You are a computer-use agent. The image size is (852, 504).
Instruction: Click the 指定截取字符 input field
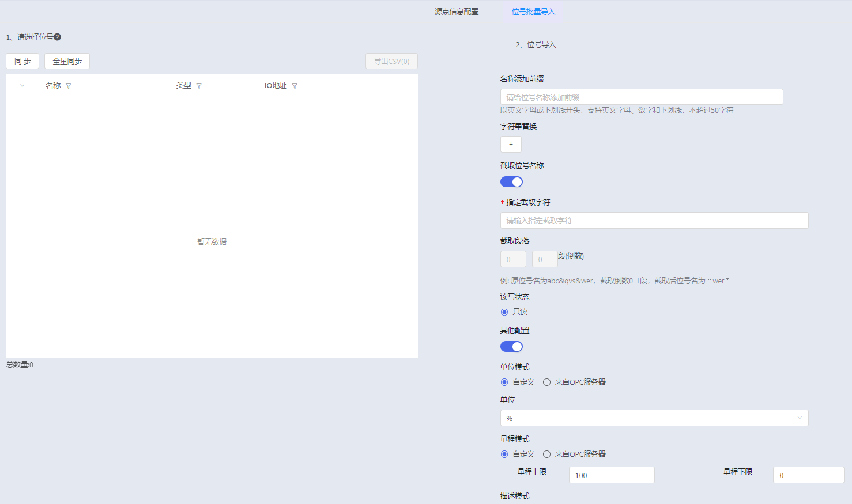tap(654, 221)
